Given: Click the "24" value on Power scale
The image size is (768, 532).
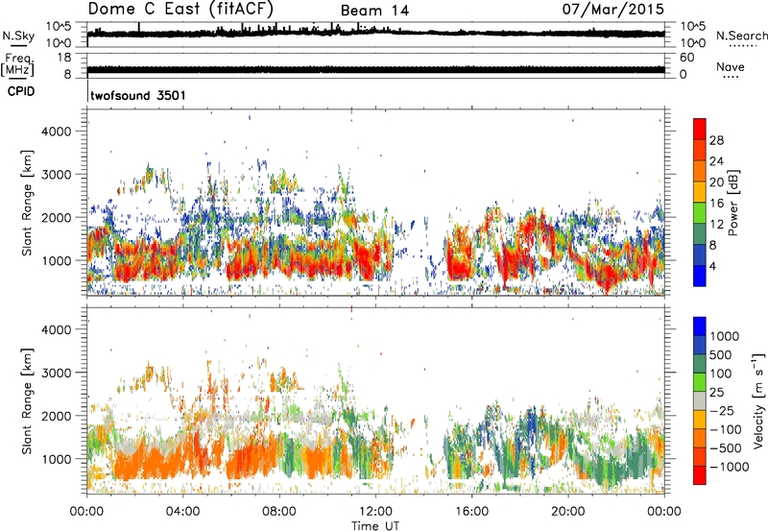Looking at the screenshot, I should pyautogui.click(x=716, y=161).
